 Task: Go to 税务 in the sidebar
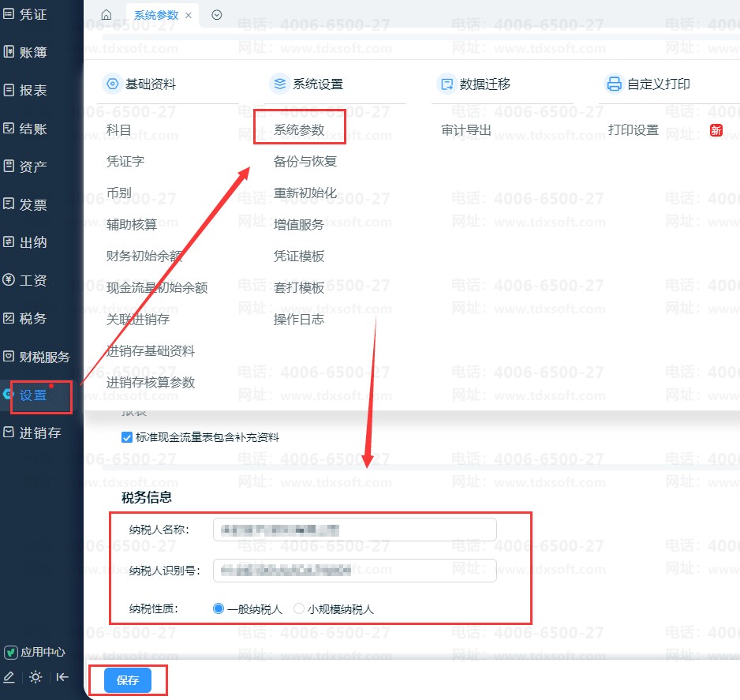click(32, 319)
